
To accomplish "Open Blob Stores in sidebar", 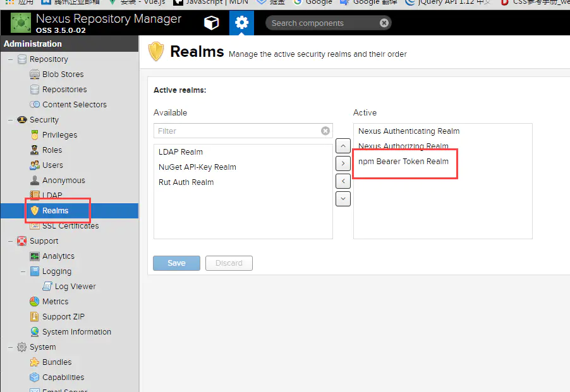I will (x=63, y=74).
